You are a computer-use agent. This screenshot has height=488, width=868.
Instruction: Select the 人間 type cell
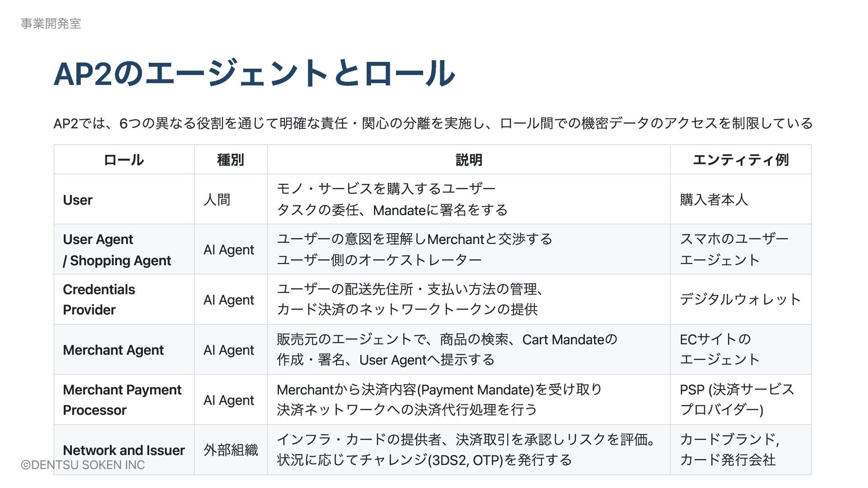(x=217, y=200)
